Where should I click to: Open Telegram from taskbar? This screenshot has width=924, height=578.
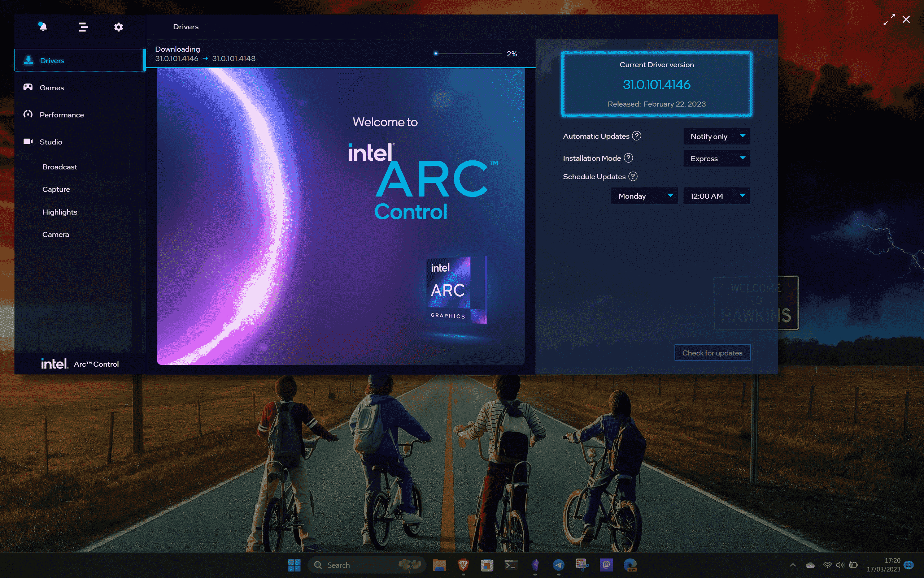click(559, 565)
